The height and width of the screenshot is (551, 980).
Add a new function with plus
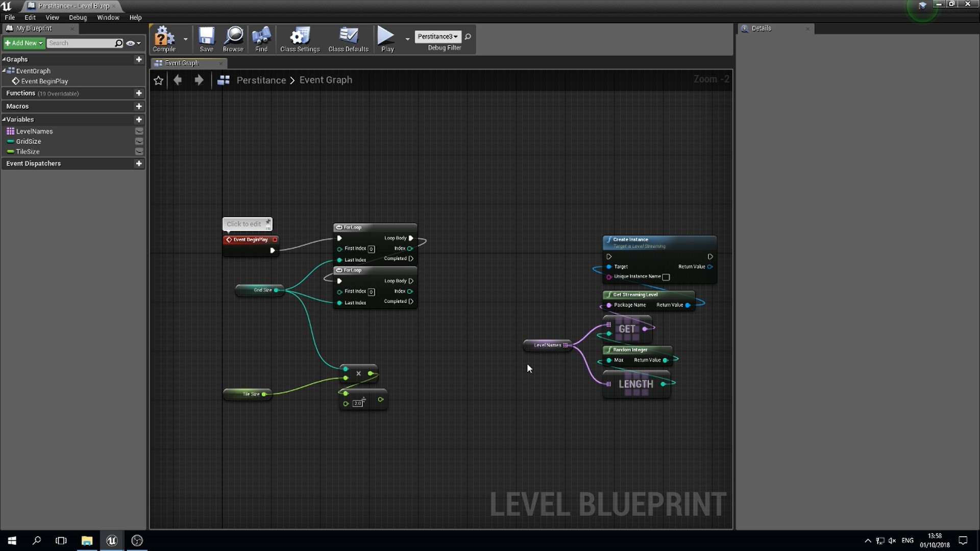tap(138, 93)
